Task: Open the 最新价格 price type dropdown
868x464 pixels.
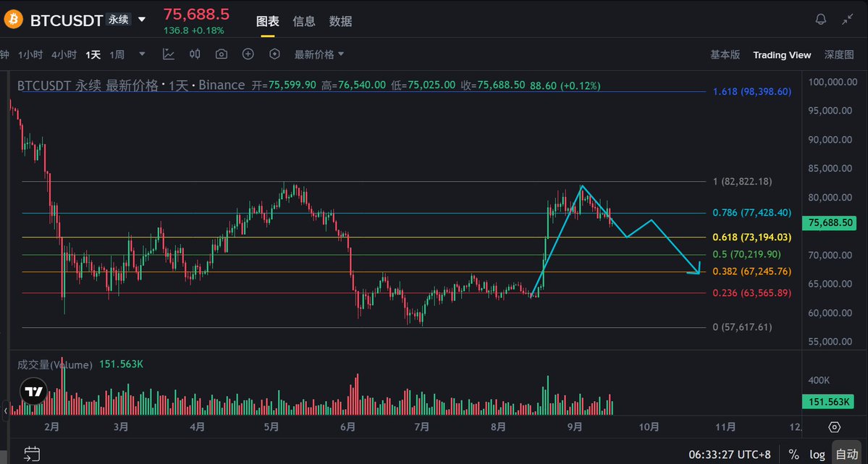Action: point(319,54)
